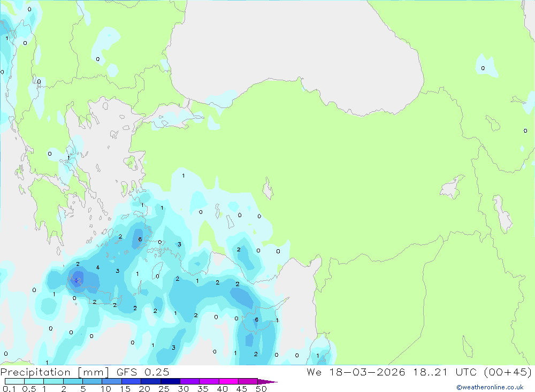
Task: Click the legend label '0.5'
Action: (x=29, y=389)
